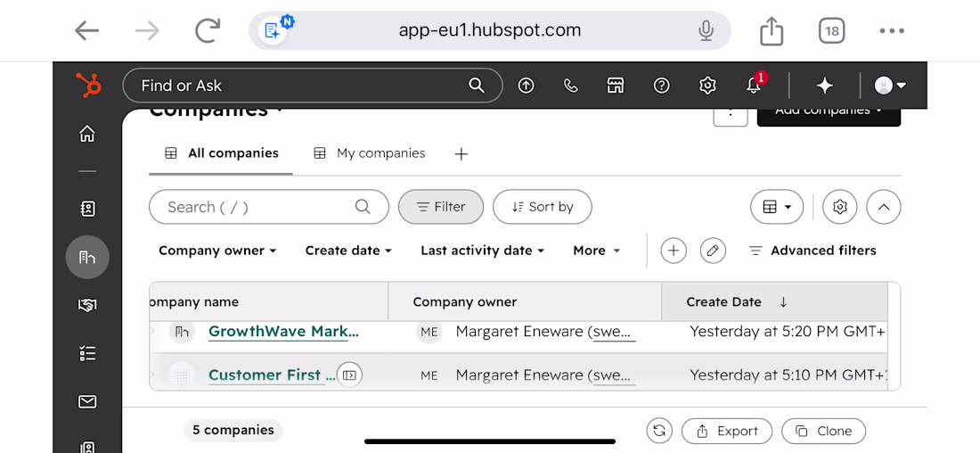Open the deals handshake icon in sidebar
This screenshot has width=980, height=453.
pyautogui.click(x=87, y=305)
